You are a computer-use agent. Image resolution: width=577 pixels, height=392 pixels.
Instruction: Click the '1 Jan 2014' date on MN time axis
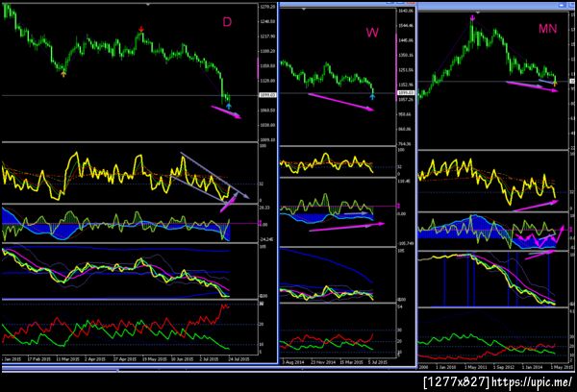point(532,367)
